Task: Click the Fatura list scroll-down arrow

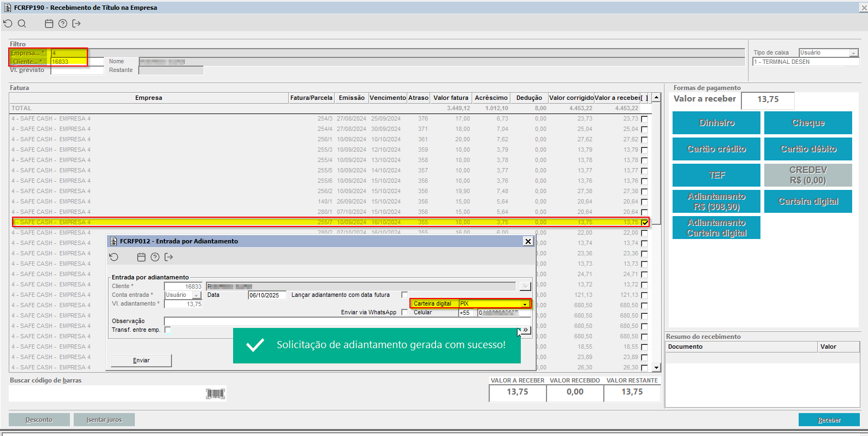Action: tap(657, 368)
